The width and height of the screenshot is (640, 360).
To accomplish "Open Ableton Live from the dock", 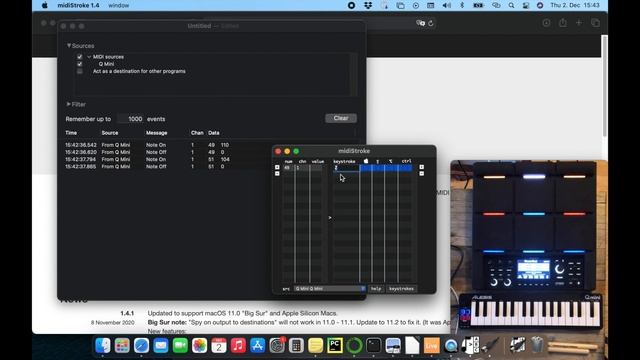I will tap(431, 346).
